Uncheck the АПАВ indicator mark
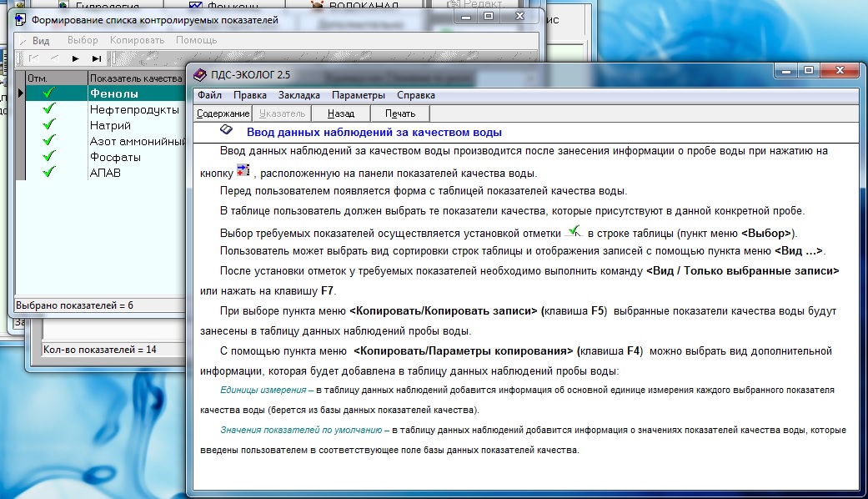The width and height of the screenshot is (868, 499). (48, 173)
